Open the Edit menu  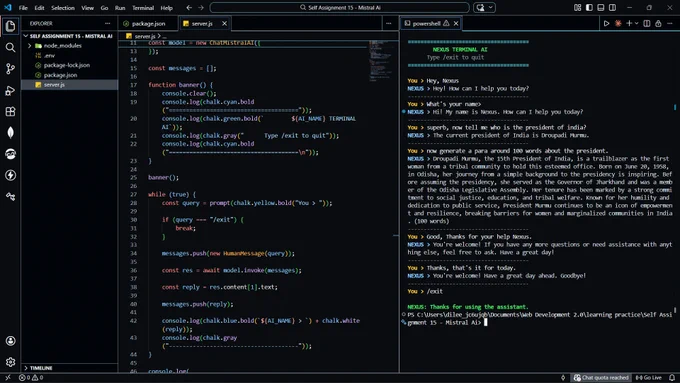[x=39, y=8]
